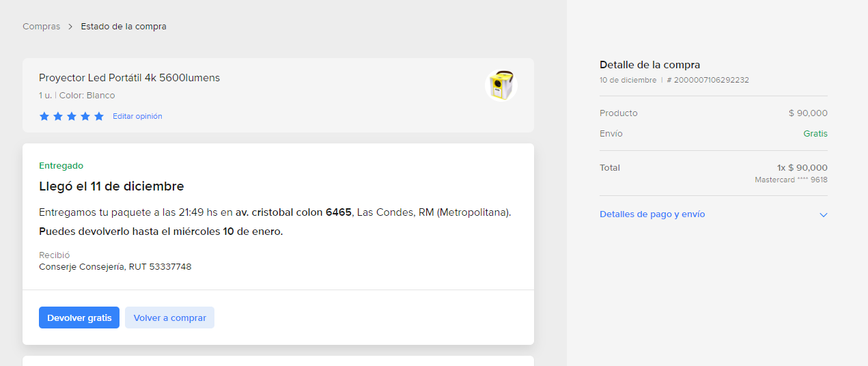Open the projector product thumbnail image
Viewport: 868px width, 366px height.
click(x=501, y=86)
